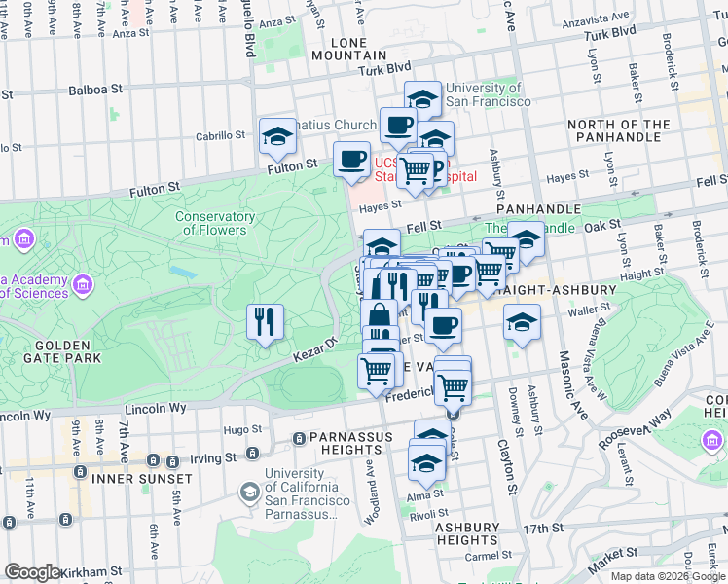Select the 'INNER SUNSET' label

tap(142, 479)
